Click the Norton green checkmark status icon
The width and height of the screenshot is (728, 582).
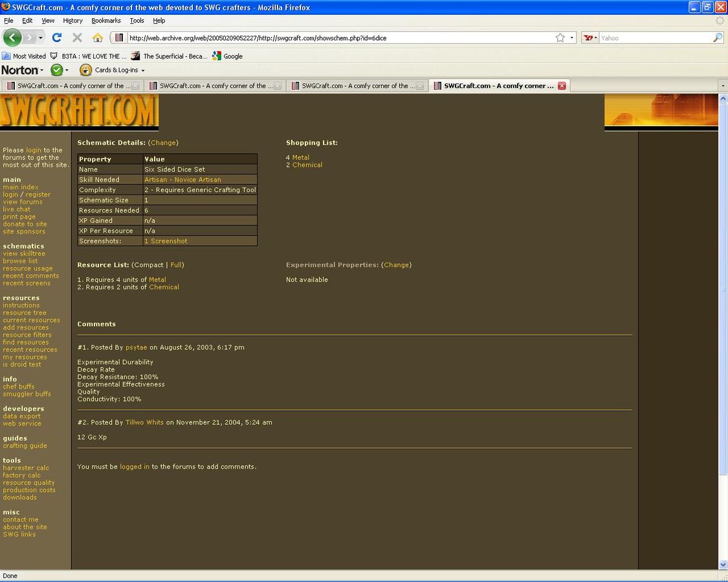(57, 70)
